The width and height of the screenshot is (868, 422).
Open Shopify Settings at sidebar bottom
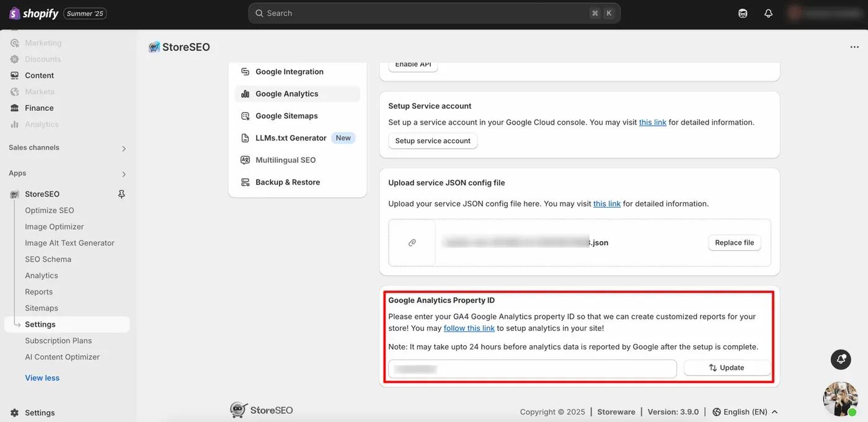tap(40, 413)
